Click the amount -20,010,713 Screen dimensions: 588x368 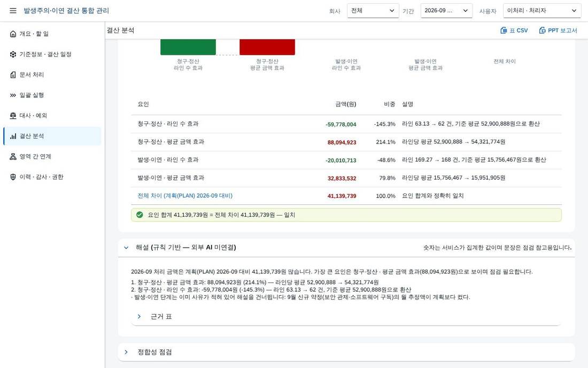coord(341,160)
